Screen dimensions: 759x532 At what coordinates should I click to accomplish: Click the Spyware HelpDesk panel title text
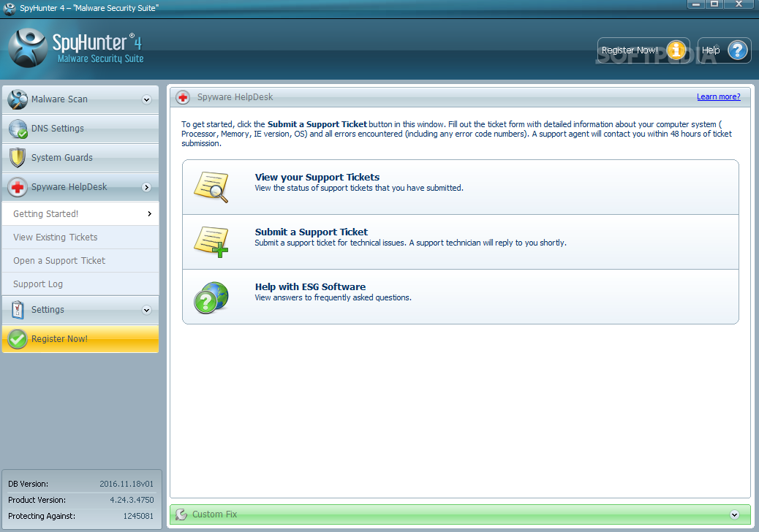point(235,97)
